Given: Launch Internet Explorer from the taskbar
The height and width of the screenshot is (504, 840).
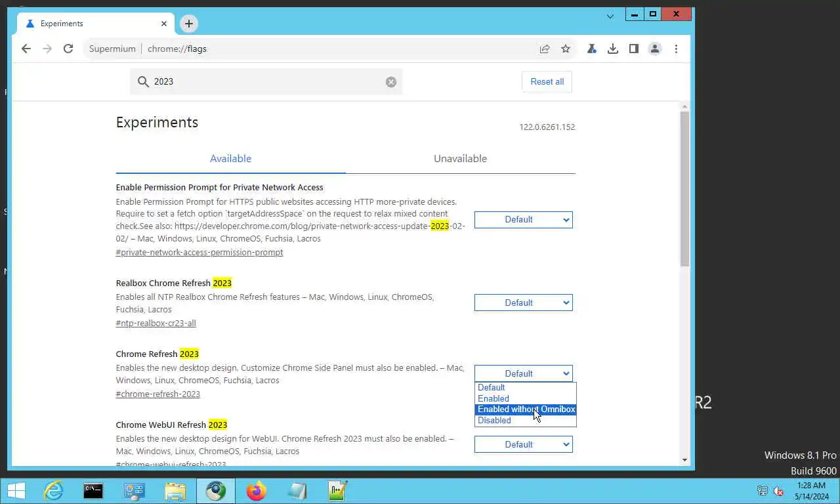Looking at the screenshot, I should tap(53, 491).
